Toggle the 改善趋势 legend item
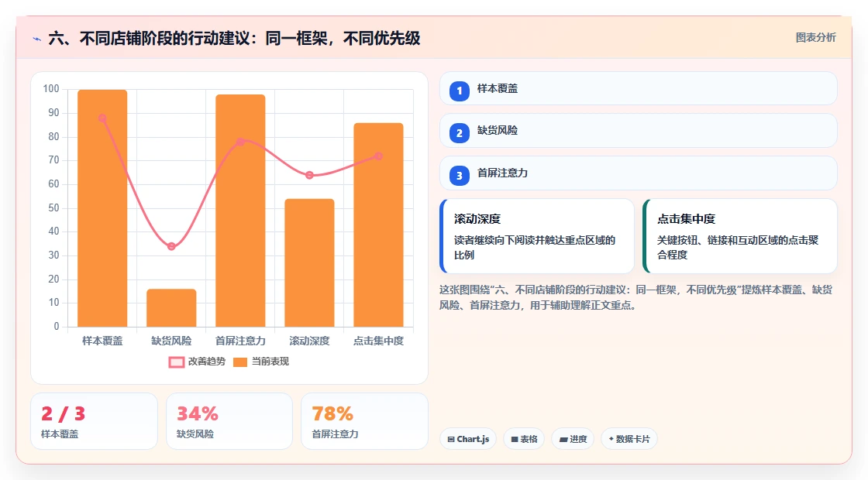868x480 pixels. (x=197, y=362)
